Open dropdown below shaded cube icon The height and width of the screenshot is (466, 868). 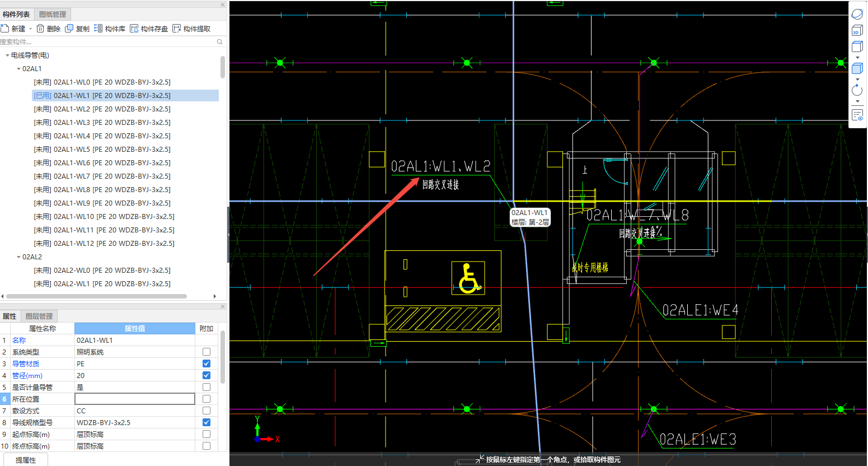[x=857, y=79]
